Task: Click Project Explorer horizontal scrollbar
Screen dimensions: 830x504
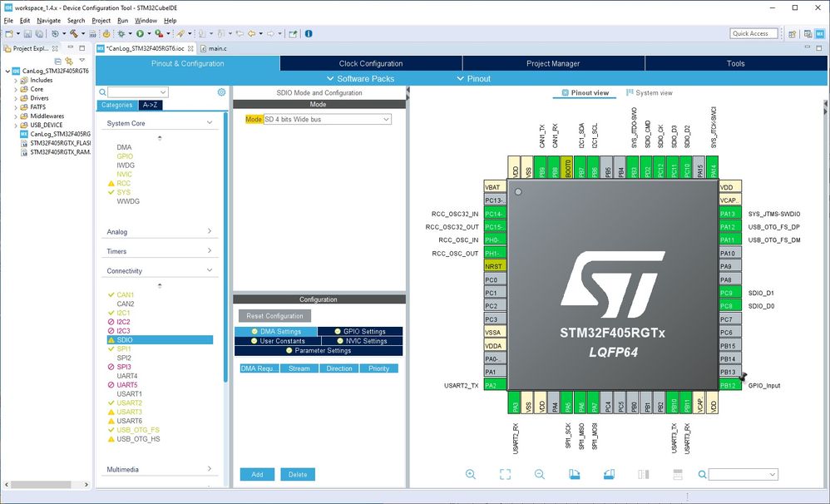Action: tap(47, 484)
